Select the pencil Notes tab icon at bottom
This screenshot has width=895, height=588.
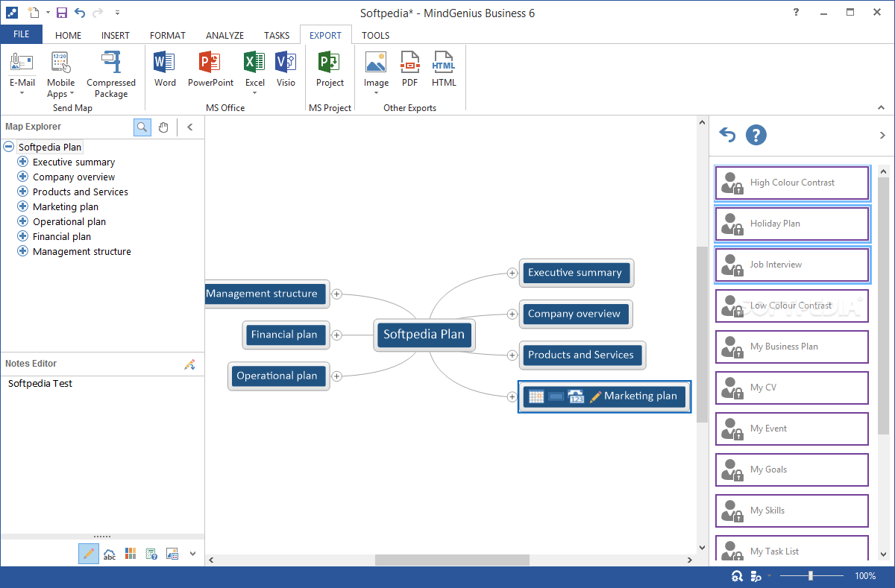coord(89,554)
